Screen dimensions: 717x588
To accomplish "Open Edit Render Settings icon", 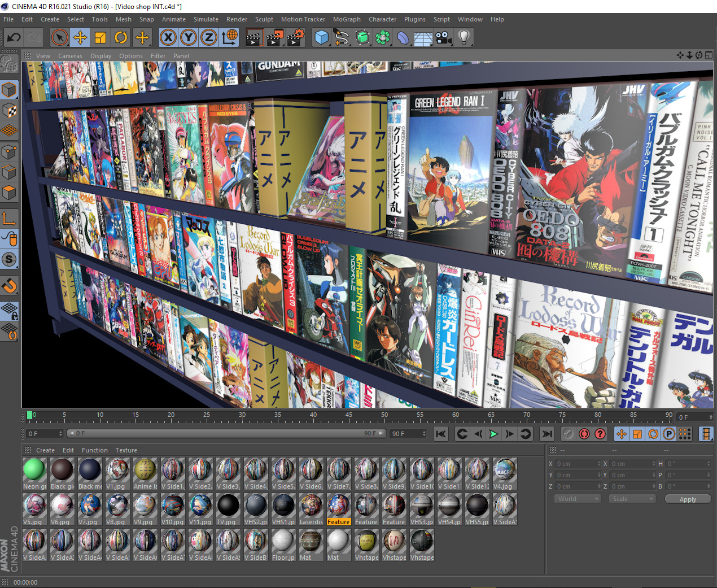I will (x=296, y=38).
